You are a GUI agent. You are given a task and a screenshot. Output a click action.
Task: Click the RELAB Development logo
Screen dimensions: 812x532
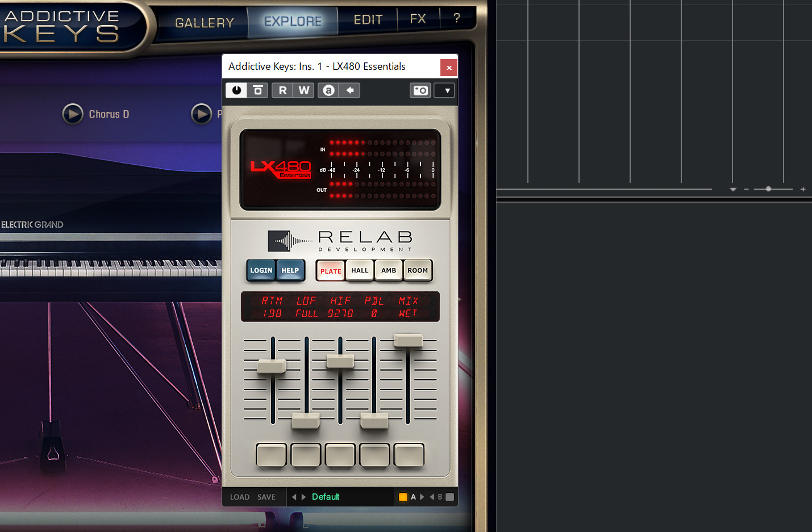pyautogui.click(x=340, y=241)
